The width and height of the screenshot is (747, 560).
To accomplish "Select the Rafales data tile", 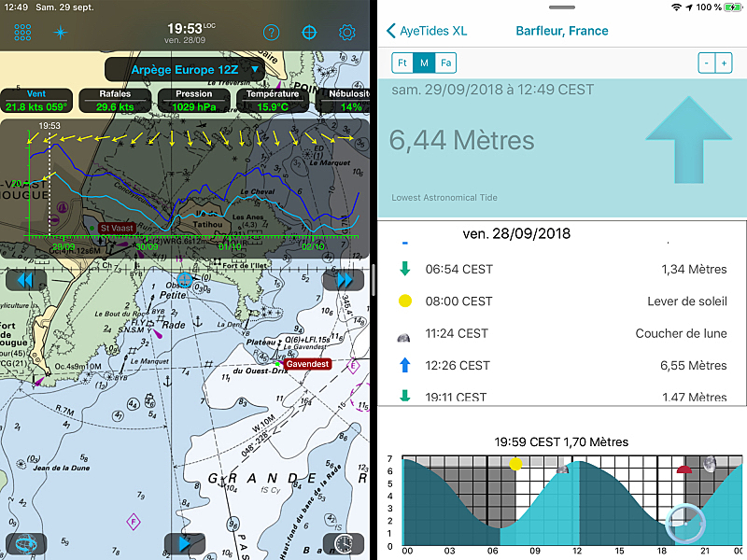I will [115, 101].
